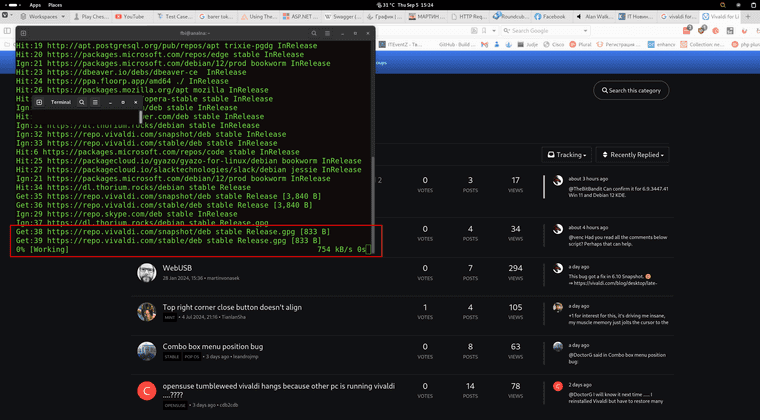Expand the Workspaces dropdown
Image resolution: width=760 pixels, height=420 pixels.
(43, 16)
